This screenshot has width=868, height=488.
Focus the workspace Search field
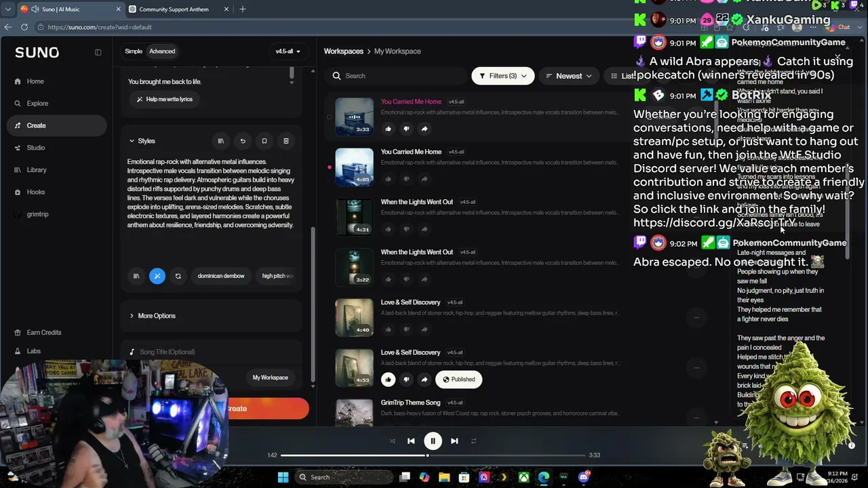click(396, 76)
